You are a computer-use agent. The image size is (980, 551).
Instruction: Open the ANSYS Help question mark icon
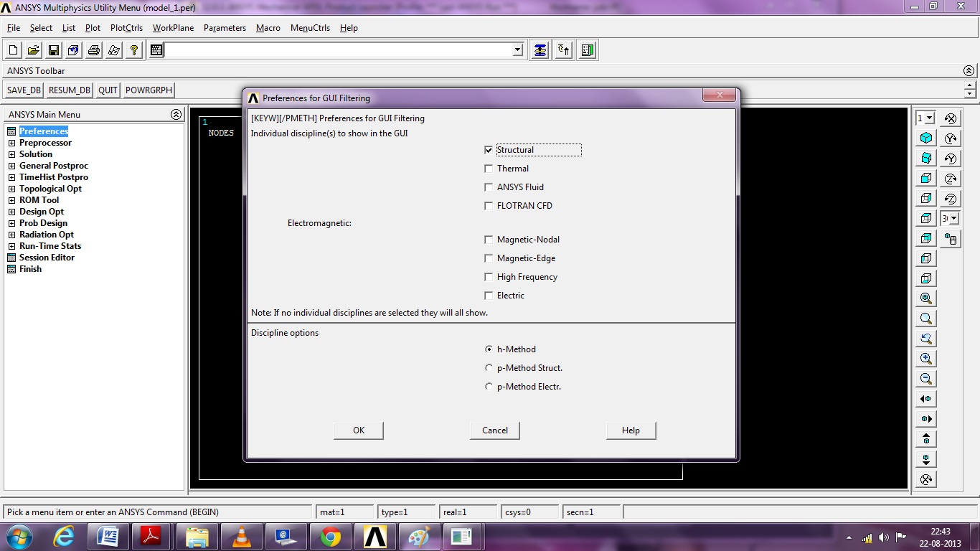(133, 50)
